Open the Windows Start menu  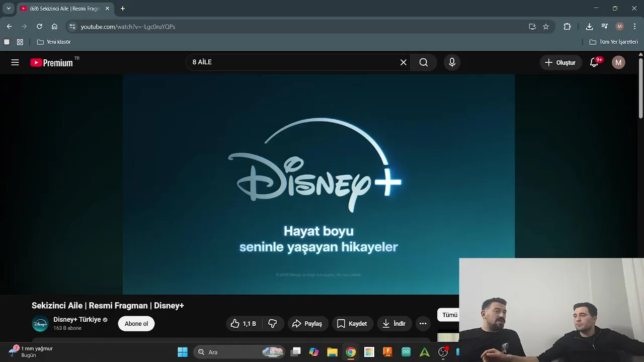click(x=183, y=352)
